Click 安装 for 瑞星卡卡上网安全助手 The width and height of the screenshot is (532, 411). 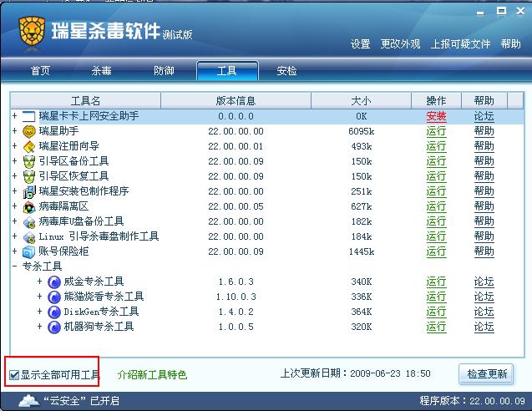click(436, 116)
